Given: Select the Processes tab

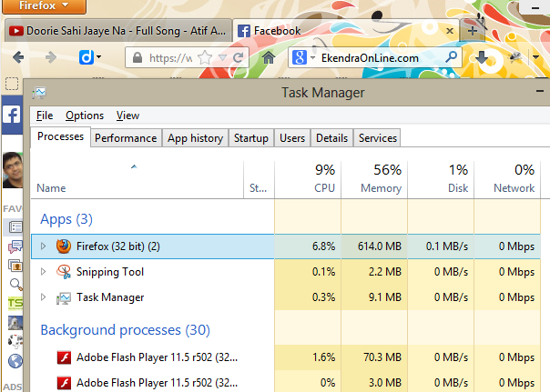Looking at the screenshot, I should (x=60, y=136).
